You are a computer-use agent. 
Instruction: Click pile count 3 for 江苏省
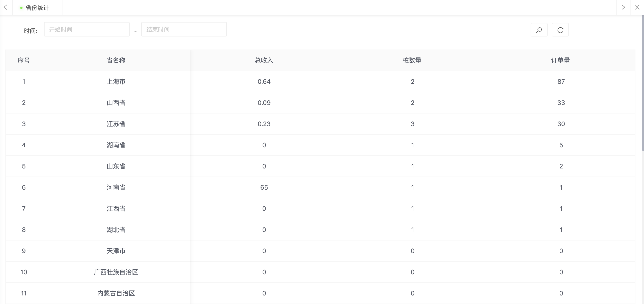tap(412, 124)
